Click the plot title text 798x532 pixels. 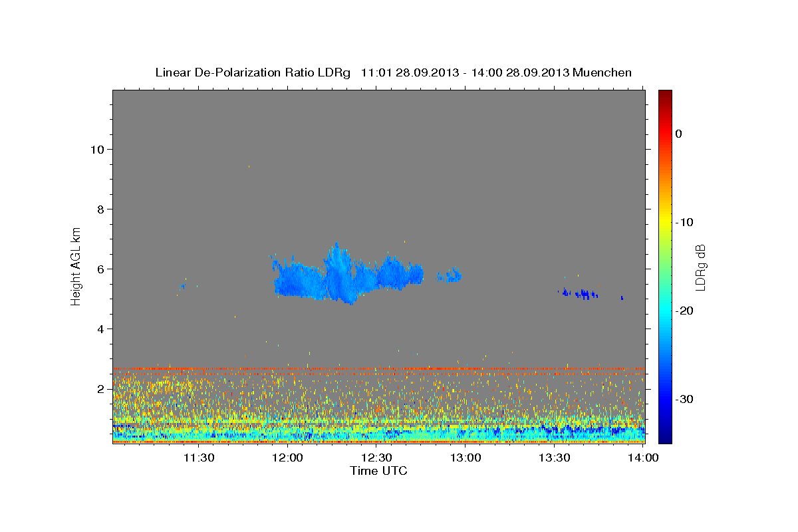click(x=393, y=72)
